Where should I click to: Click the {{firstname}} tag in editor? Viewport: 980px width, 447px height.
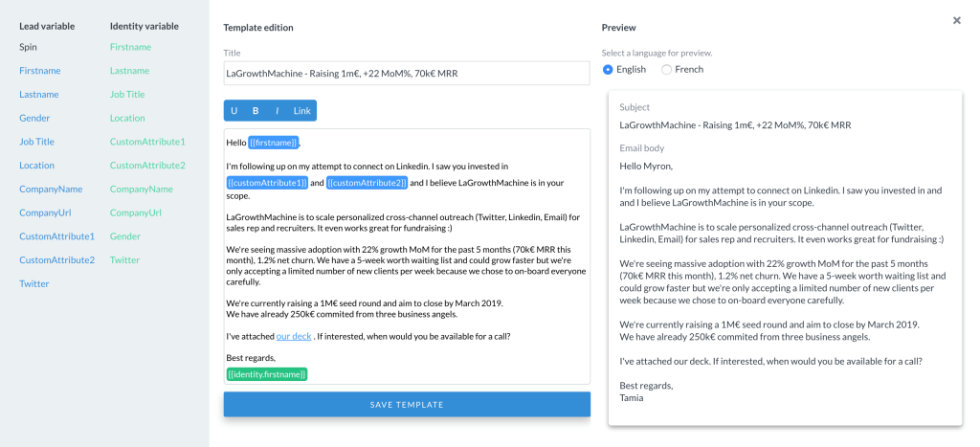click(x=274, y=143)
